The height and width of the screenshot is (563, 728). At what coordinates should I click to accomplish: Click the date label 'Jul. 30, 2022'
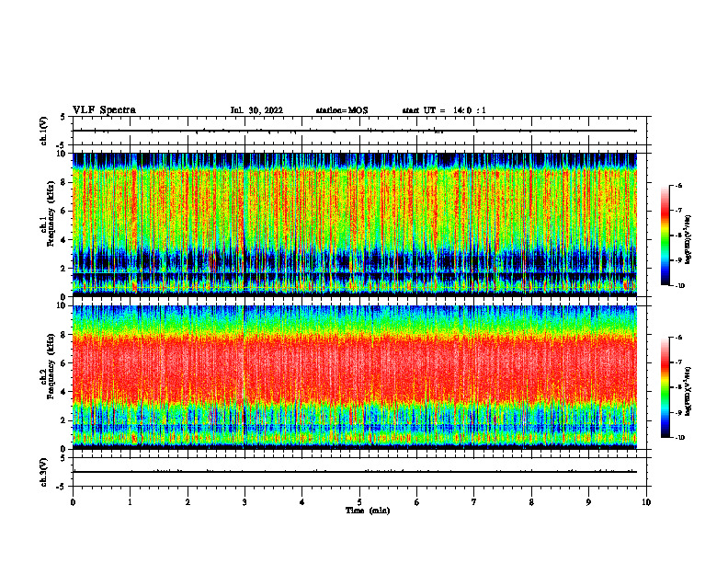click(256, 110)
